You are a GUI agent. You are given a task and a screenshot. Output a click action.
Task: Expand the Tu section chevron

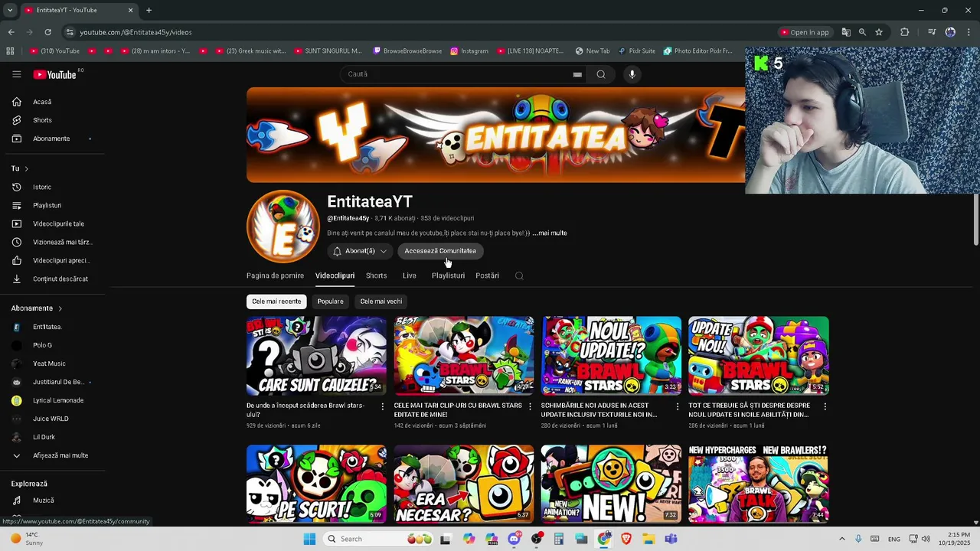pos(26,168)
